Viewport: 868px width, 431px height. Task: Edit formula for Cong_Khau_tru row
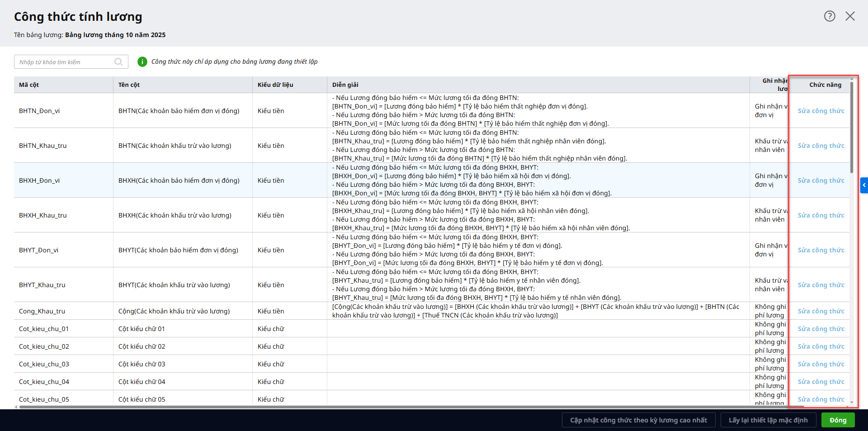(x=821, y=311)
